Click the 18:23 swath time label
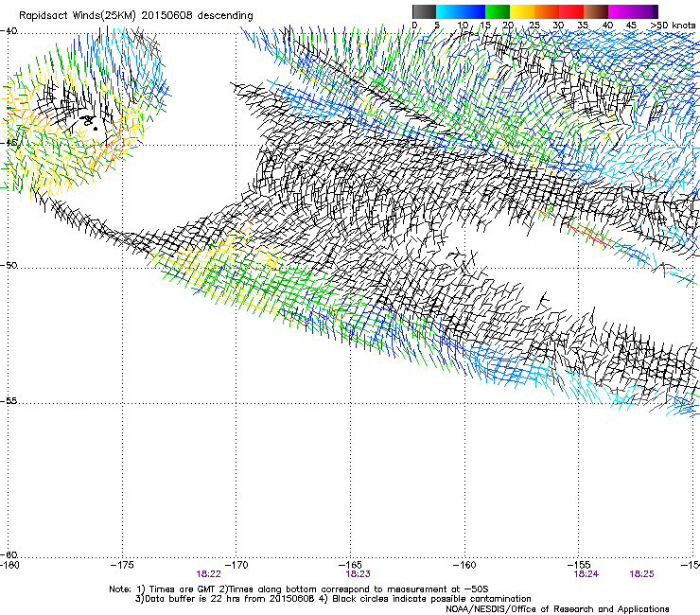700x615 pixels. click(x=358, y=574)
